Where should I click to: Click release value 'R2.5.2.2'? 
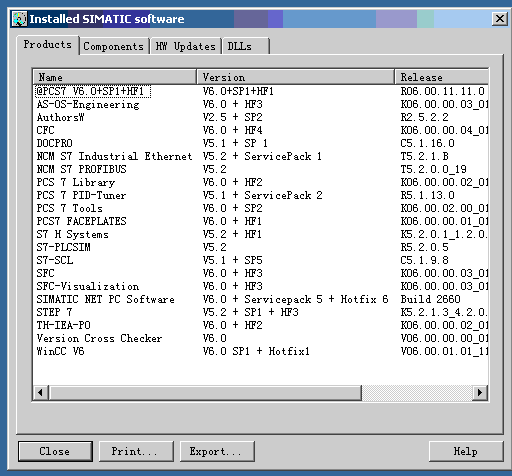424,117
